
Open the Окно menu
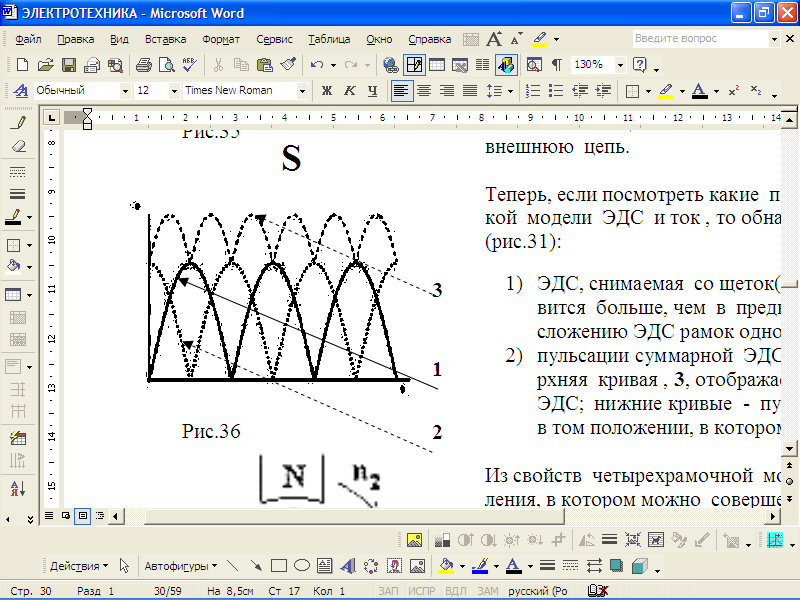(379, 39)
